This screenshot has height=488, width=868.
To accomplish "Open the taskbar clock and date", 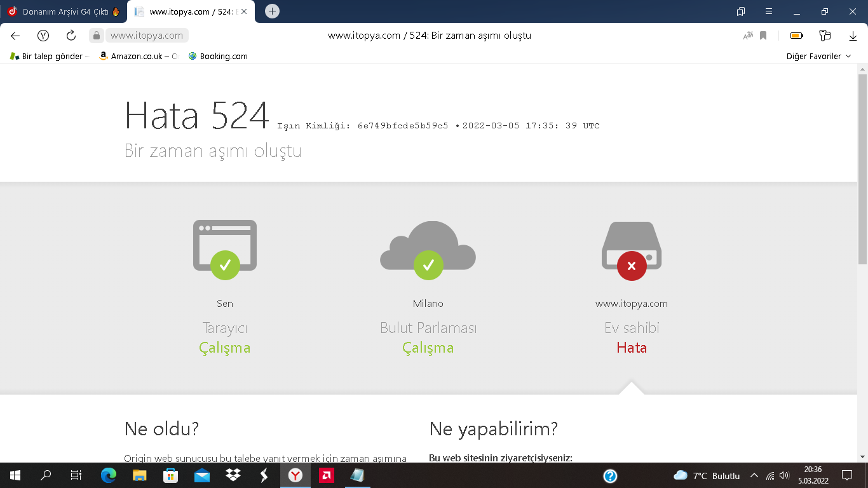I will (x=813, y=475).
